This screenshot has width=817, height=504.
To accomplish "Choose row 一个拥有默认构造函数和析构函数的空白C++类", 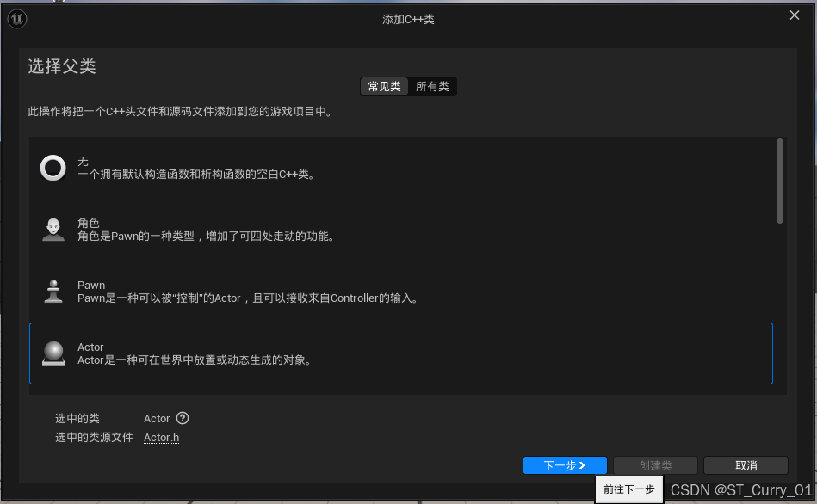I will point(401,168).
